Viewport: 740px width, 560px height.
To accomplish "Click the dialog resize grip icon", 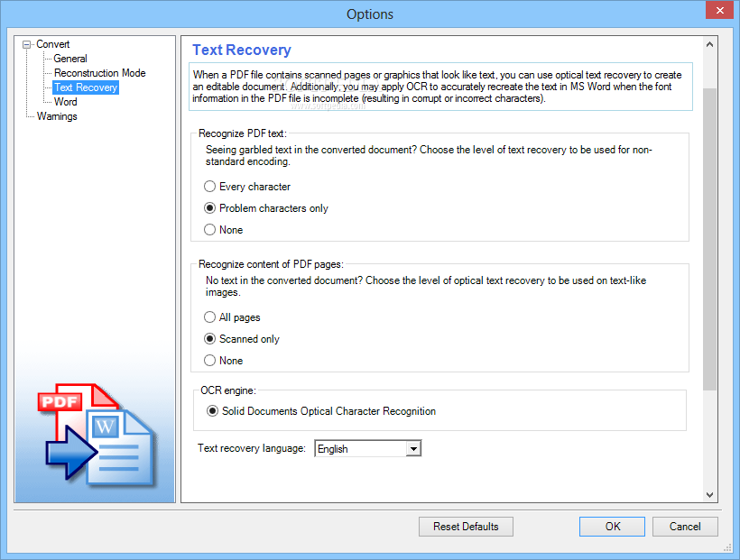I will [727, 547].
